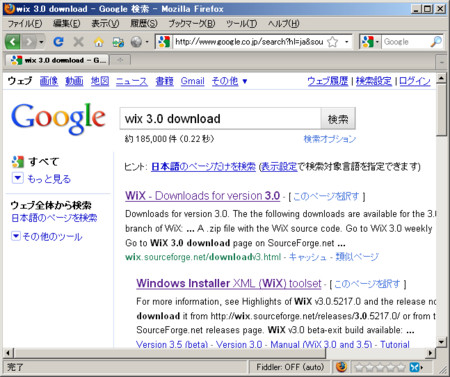The width and height of the screenshot is (450, 377).
Task: Click このページを訳す beside the WiX Downloads result
Action: point(326,196)
